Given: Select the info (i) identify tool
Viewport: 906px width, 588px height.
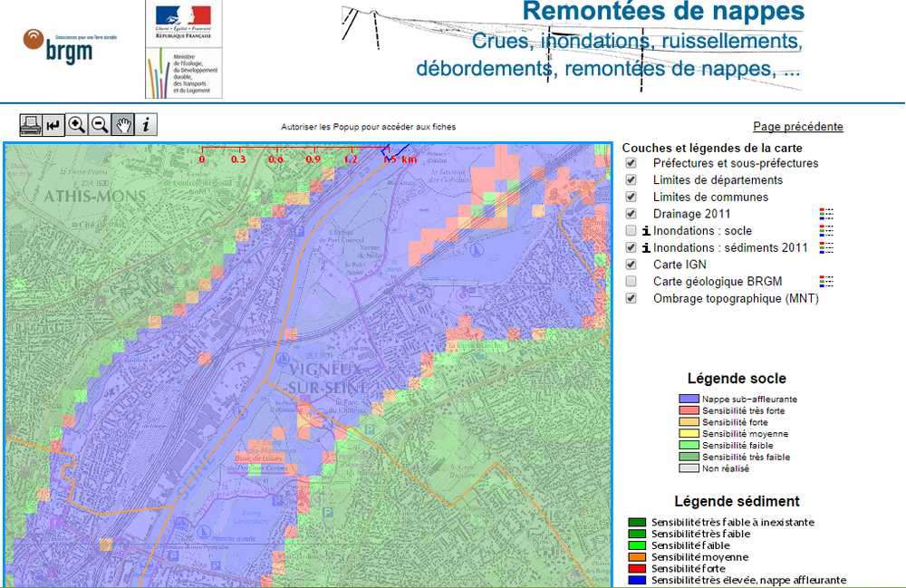Looking at the screenshot, I should coord(146,125).
